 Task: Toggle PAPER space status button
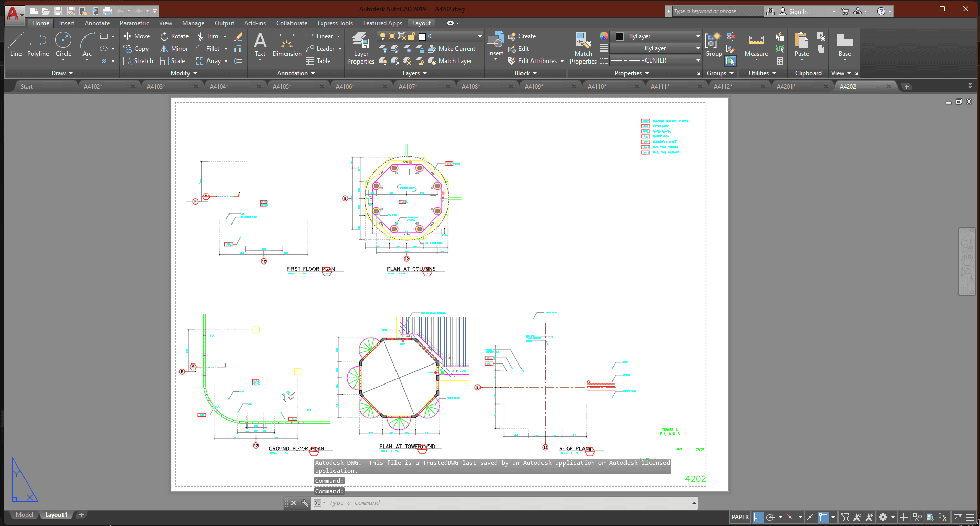(x=740, y=517)
